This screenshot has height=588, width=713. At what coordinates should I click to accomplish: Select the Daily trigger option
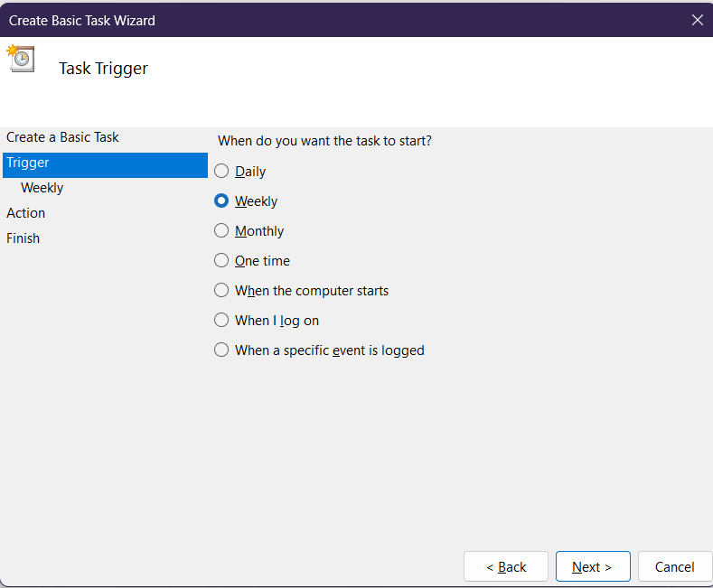coord(222,172)
